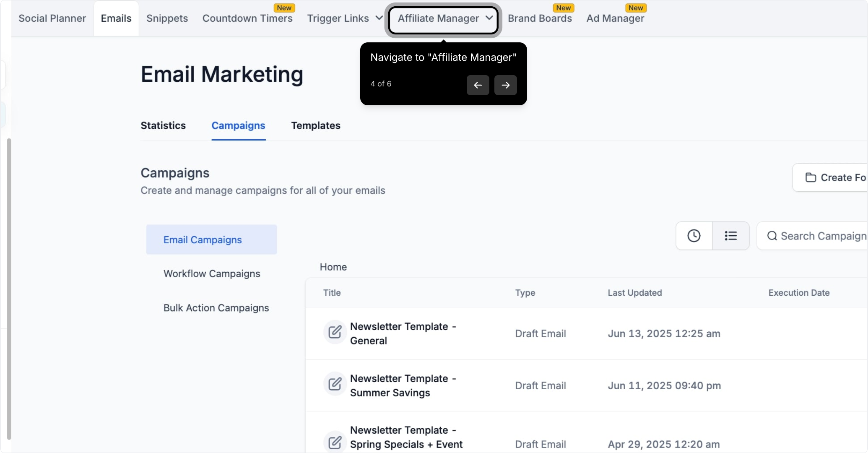Click the Home breadcrumb
The image size is (868, 453).
(x=333, y=267)
